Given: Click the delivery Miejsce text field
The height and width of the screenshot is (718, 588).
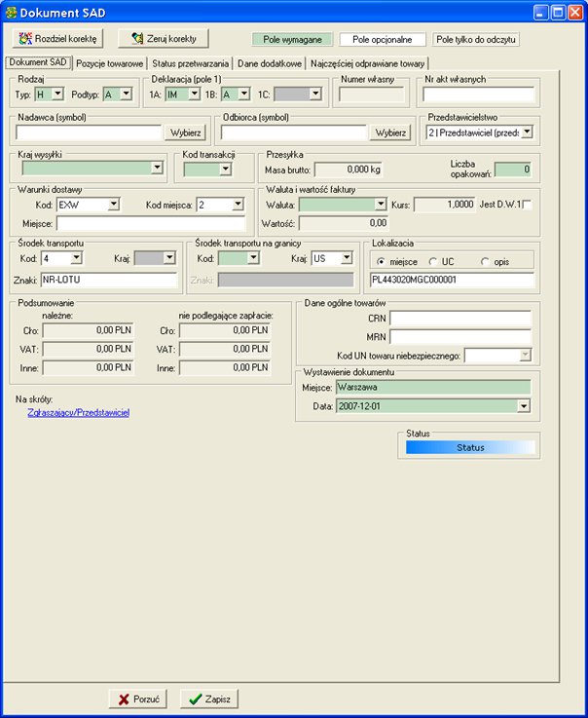Looking at the screenshot, I should pos(151,224).
